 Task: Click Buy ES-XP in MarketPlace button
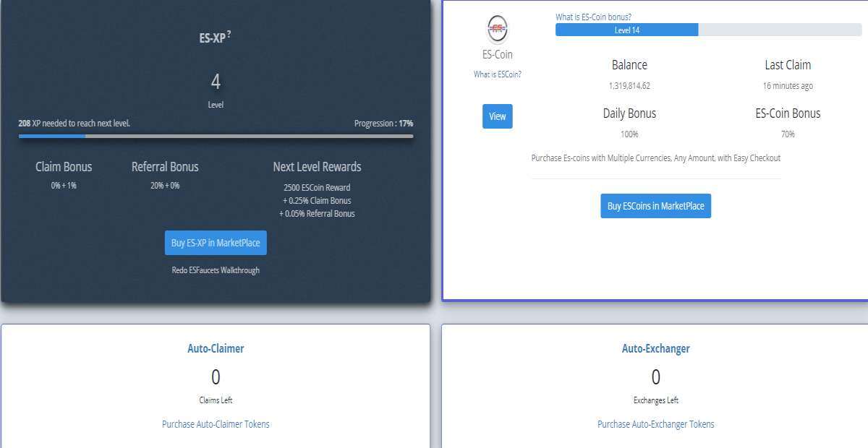pyautogui.click(x=216, y=243)
